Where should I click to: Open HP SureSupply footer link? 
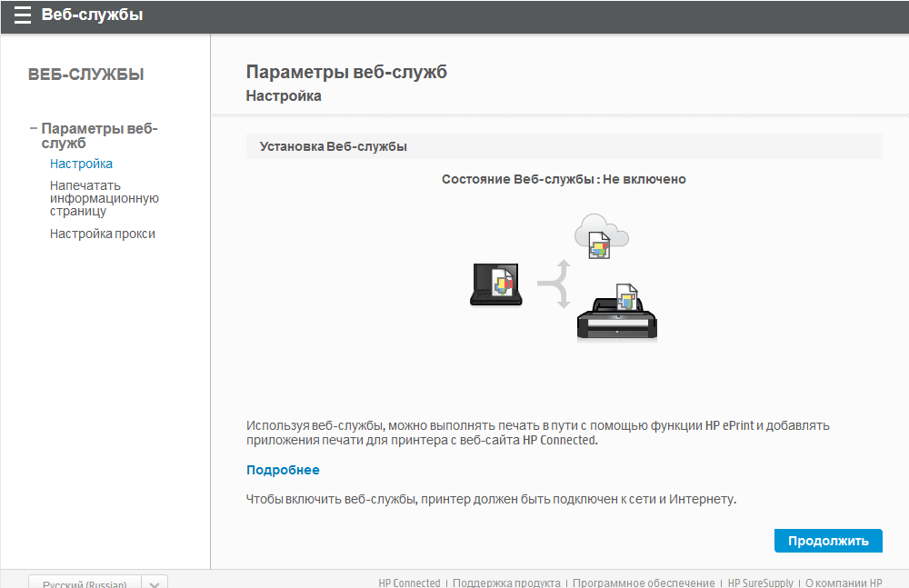coord(760,583)
